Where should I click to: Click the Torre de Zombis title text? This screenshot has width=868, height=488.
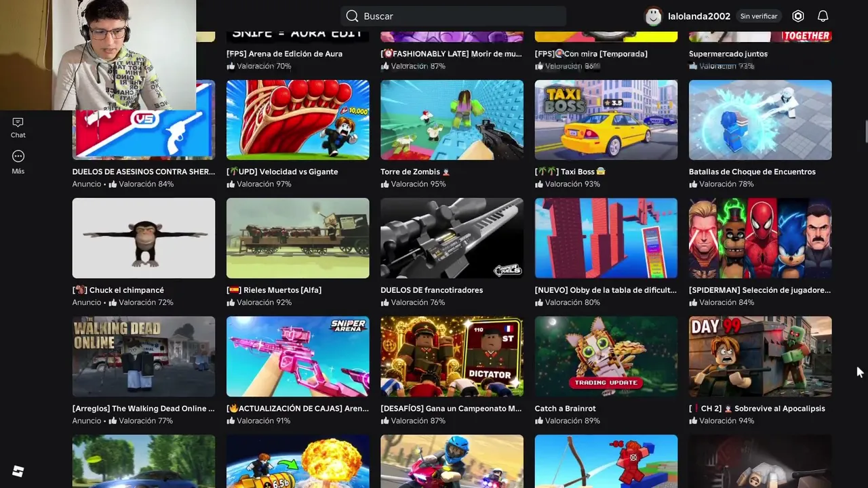click(x=415, y=171)
